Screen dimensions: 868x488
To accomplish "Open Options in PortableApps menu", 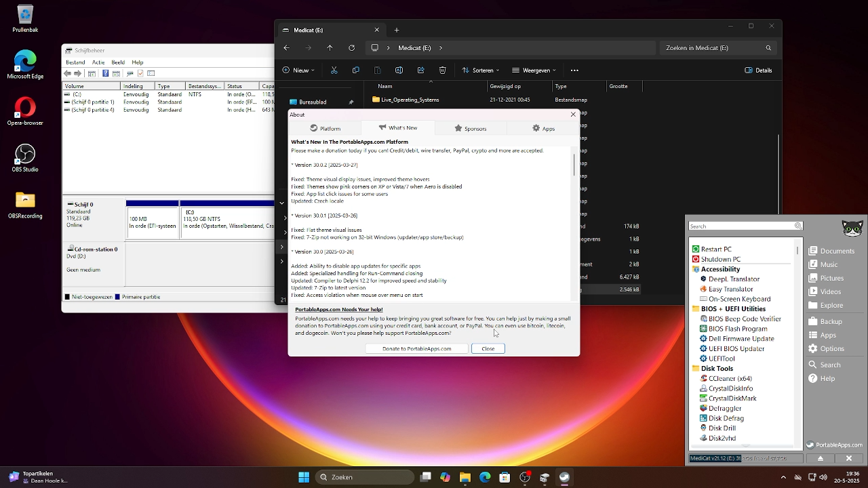I will pos(827,348).
